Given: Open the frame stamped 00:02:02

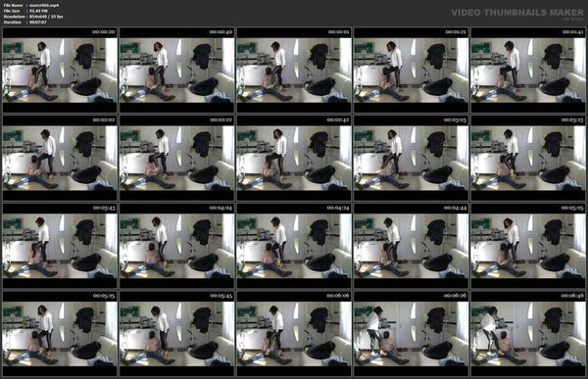Looking at the screenshot, I should point(60,158).
